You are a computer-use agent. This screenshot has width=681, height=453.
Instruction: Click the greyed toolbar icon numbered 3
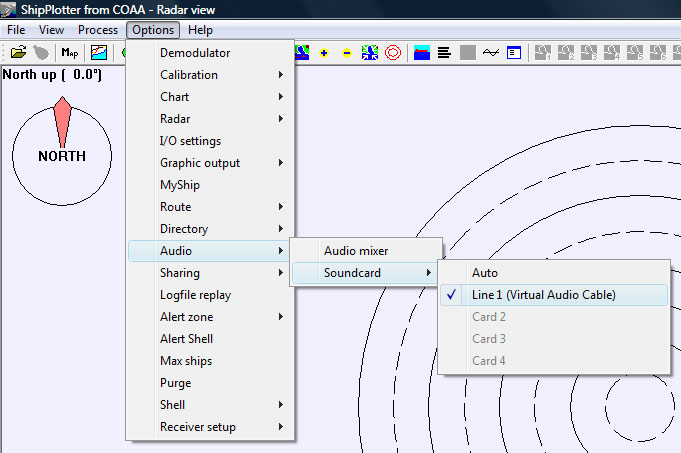(589, 53)
